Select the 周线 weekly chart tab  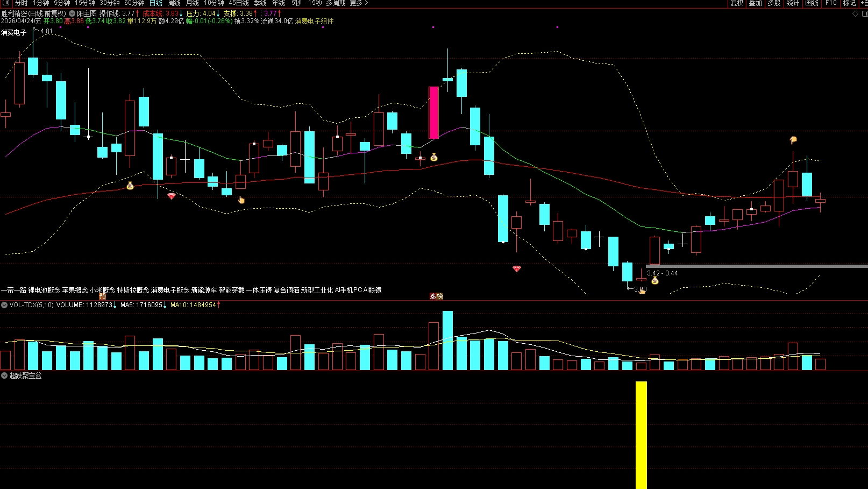point(174,3)
